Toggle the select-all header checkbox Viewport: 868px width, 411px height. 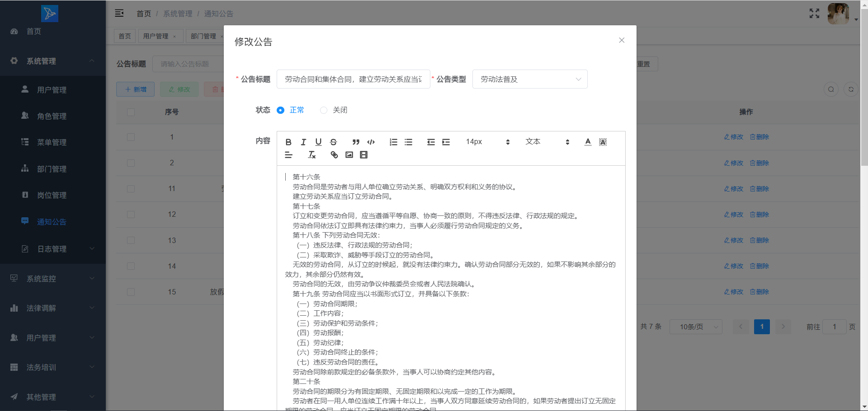[131, 112]
